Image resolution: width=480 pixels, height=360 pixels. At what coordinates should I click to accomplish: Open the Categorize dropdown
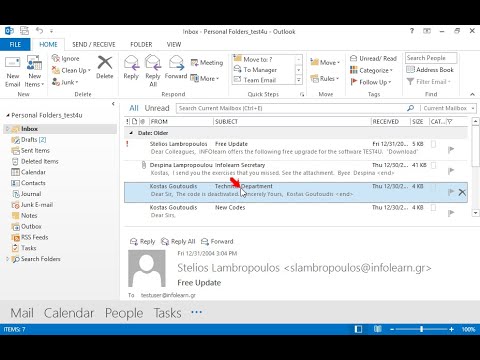371,70
